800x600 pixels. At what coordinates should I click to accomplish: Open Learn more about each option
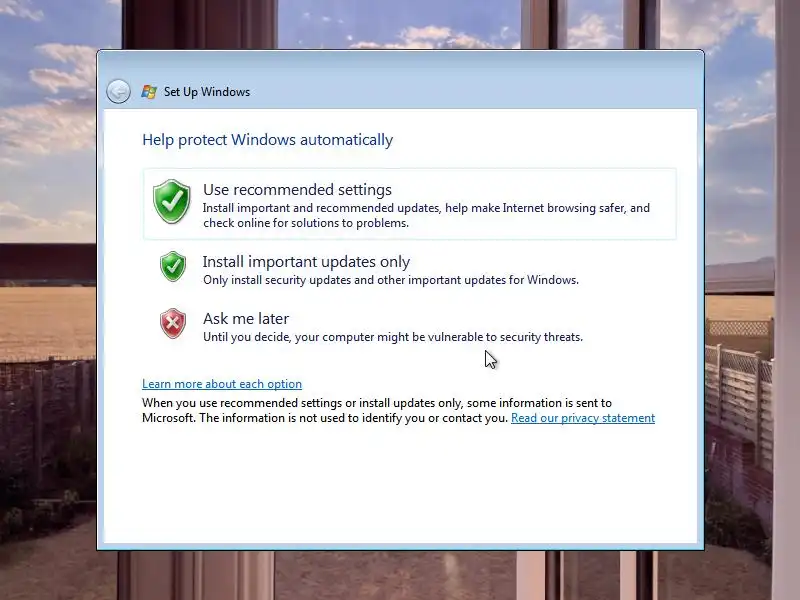coord(222,384)
